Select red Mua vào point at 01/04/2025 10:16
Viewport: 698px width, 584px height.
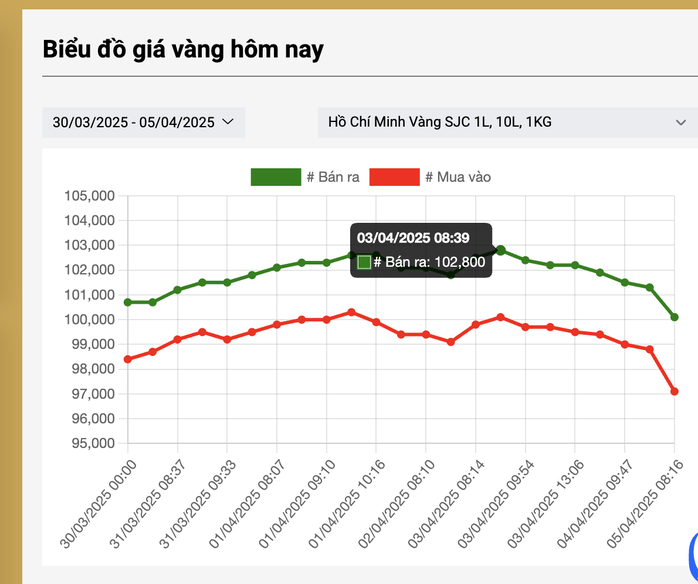click(376, 322)
